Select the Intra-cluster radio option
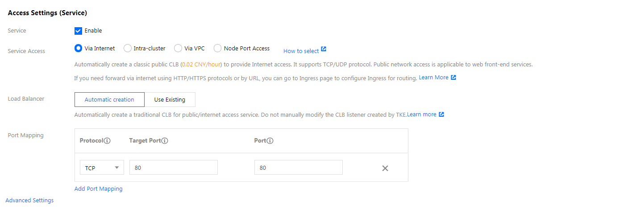This screenshot has width=644, height=221. pyautogui.click(x=127, y=48)
